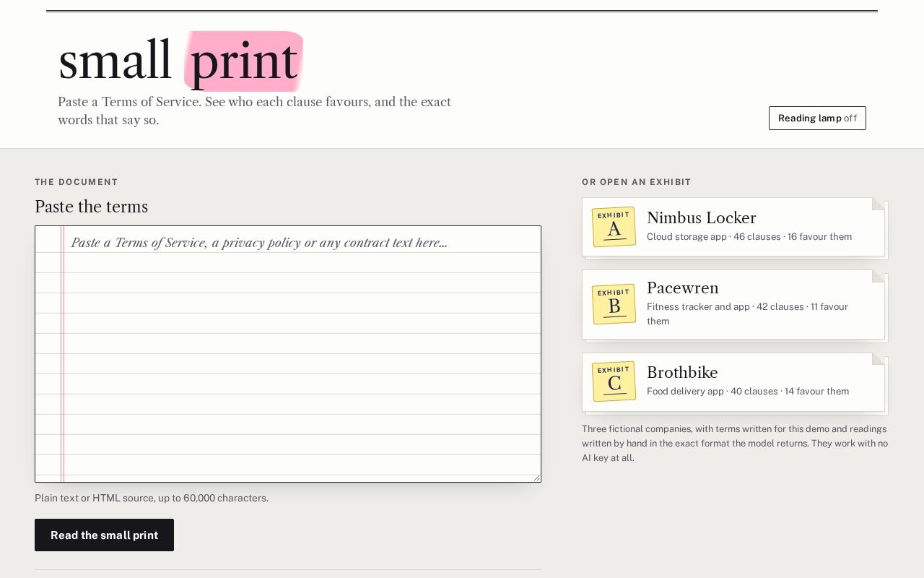
Task: Click the 'Paste the terms' heading
Action: tap(91, 207)
